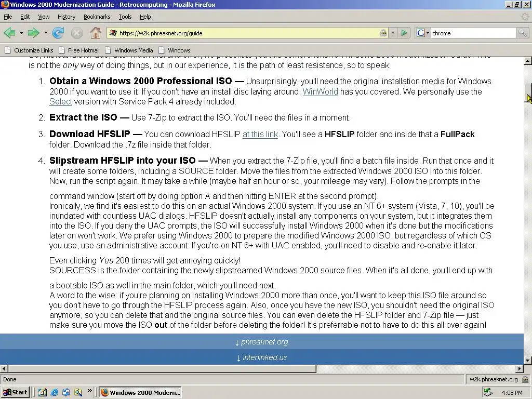Click the Firefox activity throbber icon
The width and height of the screenshot is (532, 399).
525,17
